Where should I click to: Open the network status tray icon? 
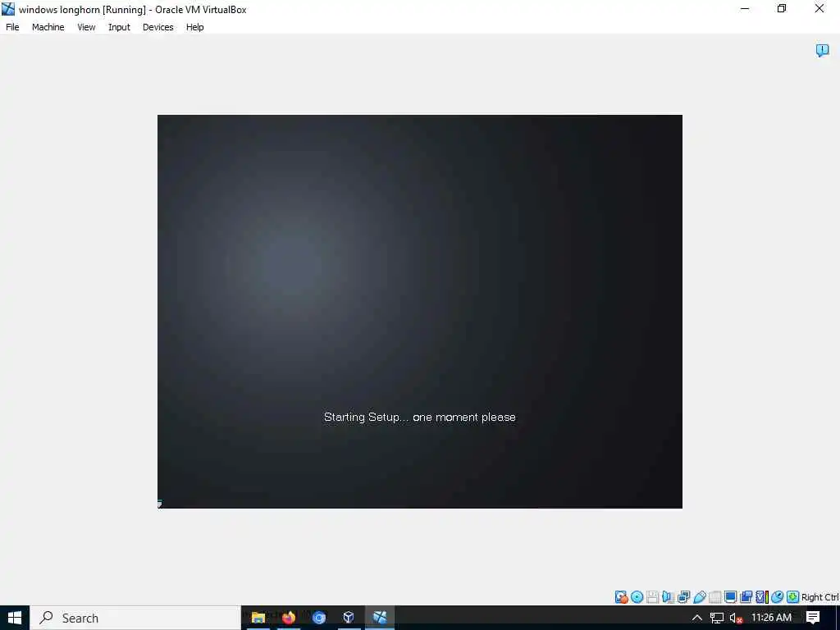pyautogui.click(x=717, y=618)
